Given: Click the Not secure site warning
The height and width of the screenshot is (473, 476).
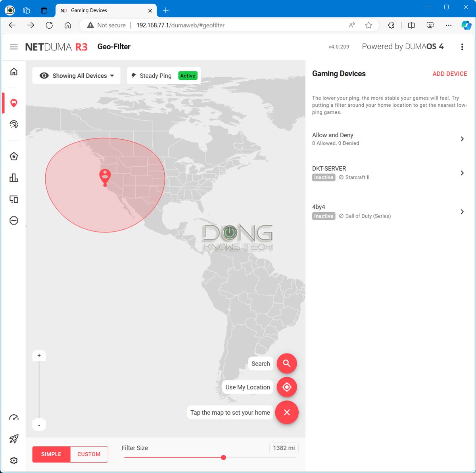Looking at the screenshot, I should coord(106,25).
